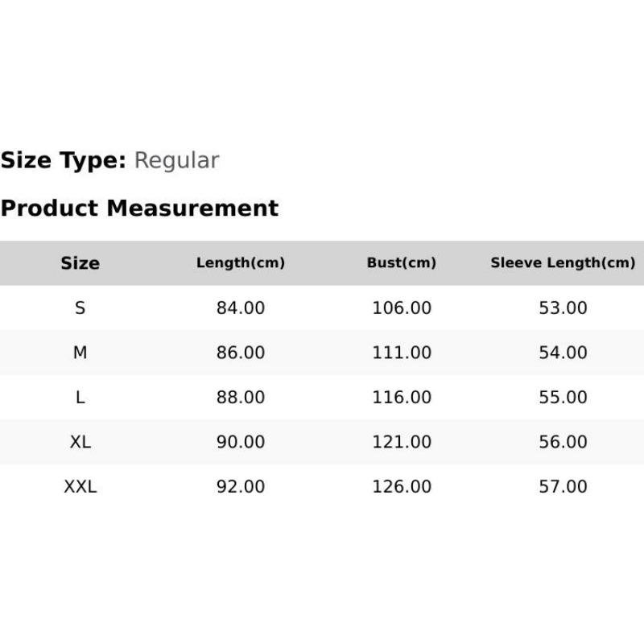Click the 84.00 length value

(x=241, y=308)
